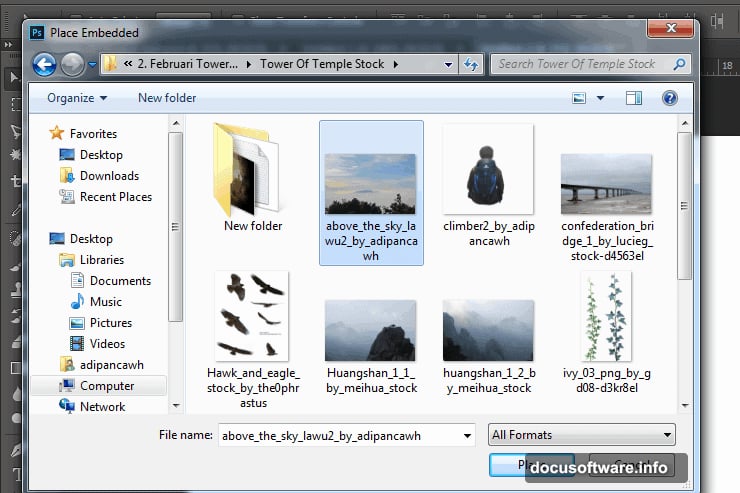
Task: Click the refresh icon in address bar
Action: (x=471, y=64)
